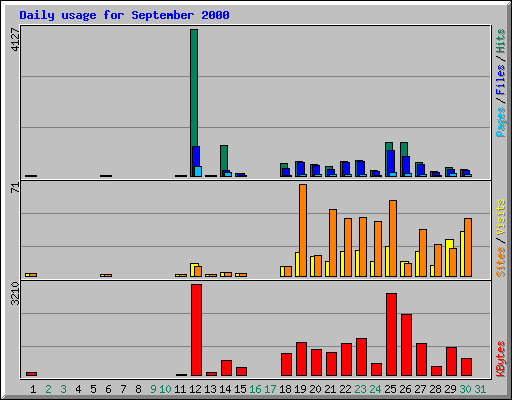Click green day label 3 on x-axis
Image resolution: width=512 pixels, height=400 pixels.
63,389
